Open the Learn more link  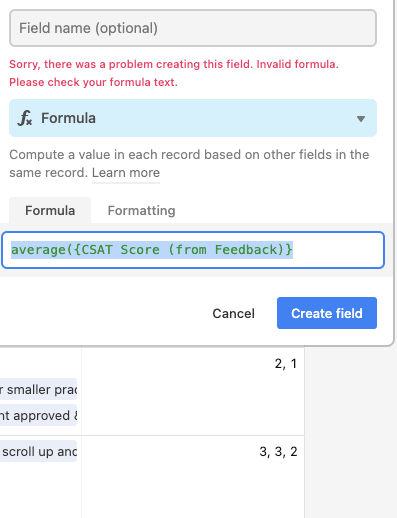(x=126, y=173)
